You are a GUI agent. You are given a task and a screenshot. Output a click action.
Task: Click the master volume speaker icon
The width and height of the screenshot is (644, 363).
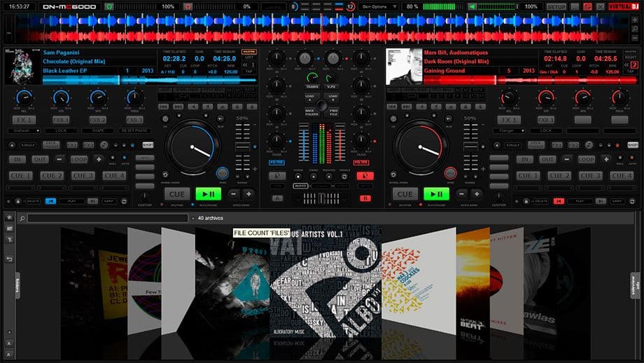[472, 6]
